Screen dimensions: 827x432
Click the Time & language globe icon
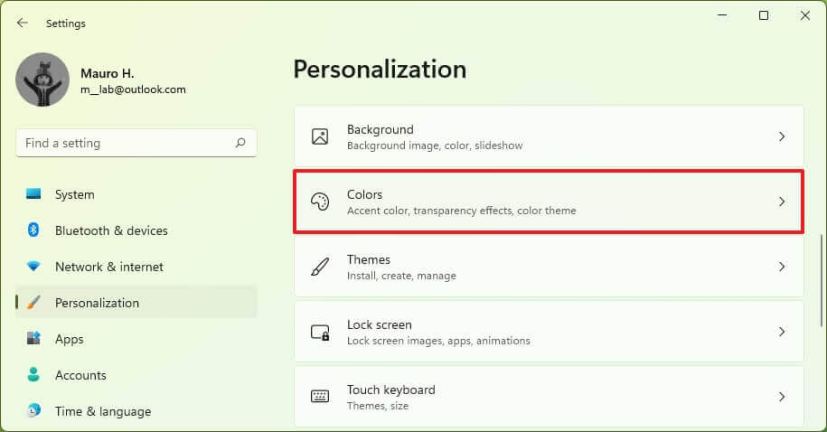coord(34,411)
